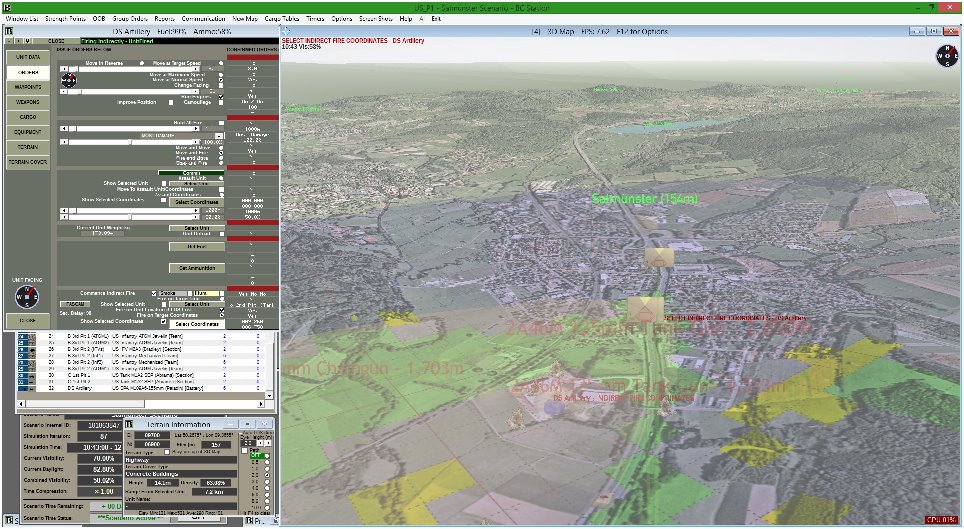Image resolution: width=964 pixels, height=529 pixels.
Task: Toggle the Camouflage checkbox
Action: pyautogui.click(x=221, y=103)
